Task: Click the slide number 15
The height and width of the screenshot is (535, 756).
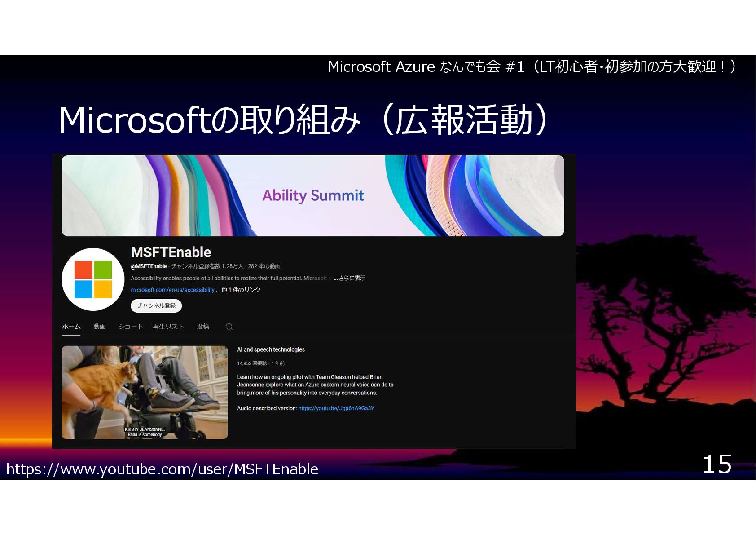Action: [x=717, y=464]
